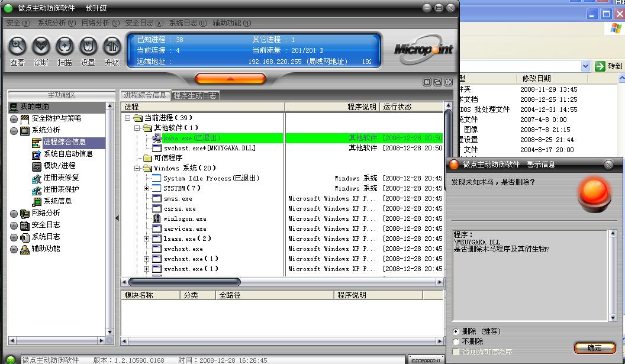The image size is (625, 364).
Task: Select the 删除 (推荐) radio button
Action: [456, 331]
